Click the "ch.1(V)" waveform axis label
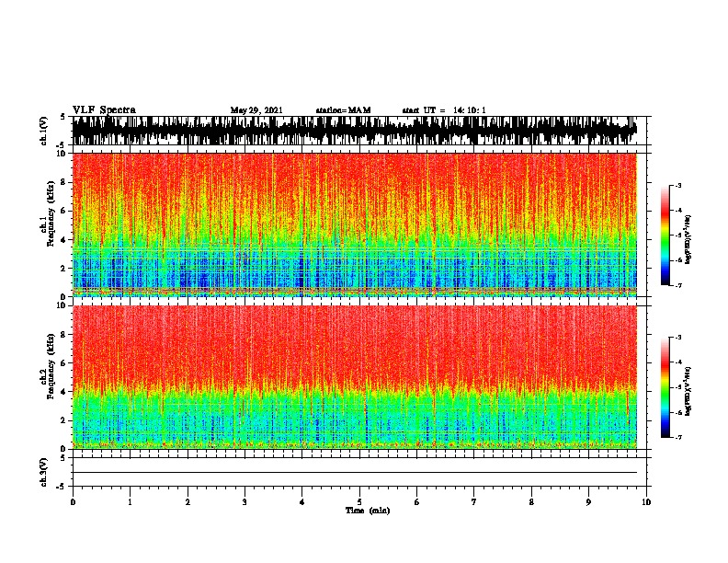 (x=44, y=131)
